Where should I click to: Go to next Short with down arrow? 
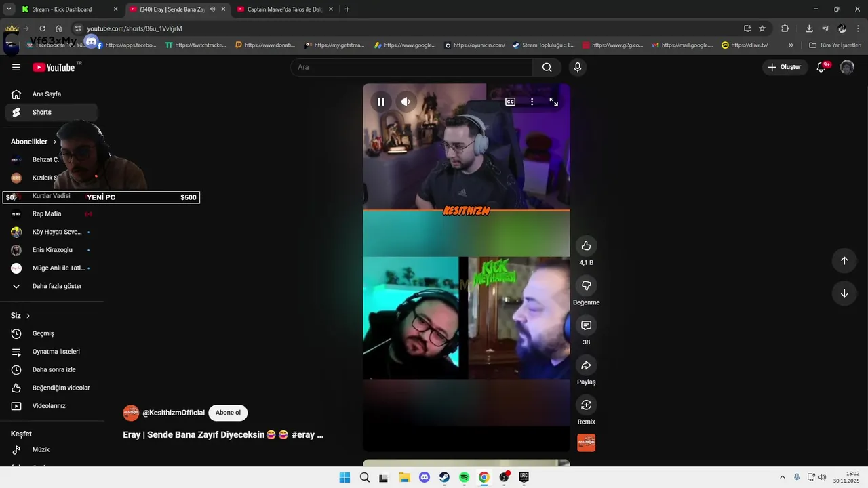tap(844, 293)
